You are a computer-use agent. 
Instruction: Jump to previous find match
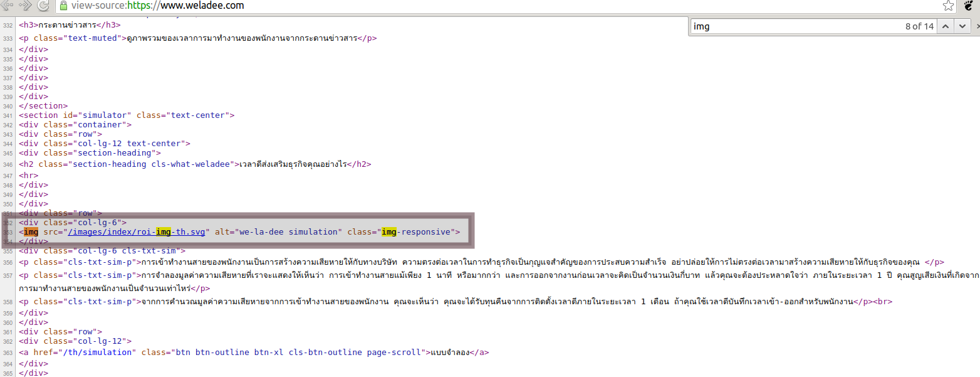(946, 26)
